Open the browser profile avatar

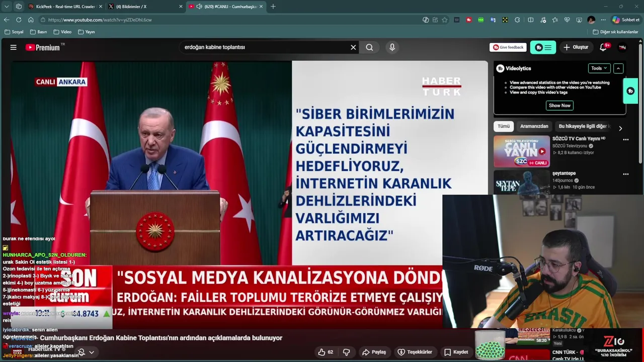tap(591, 20)
